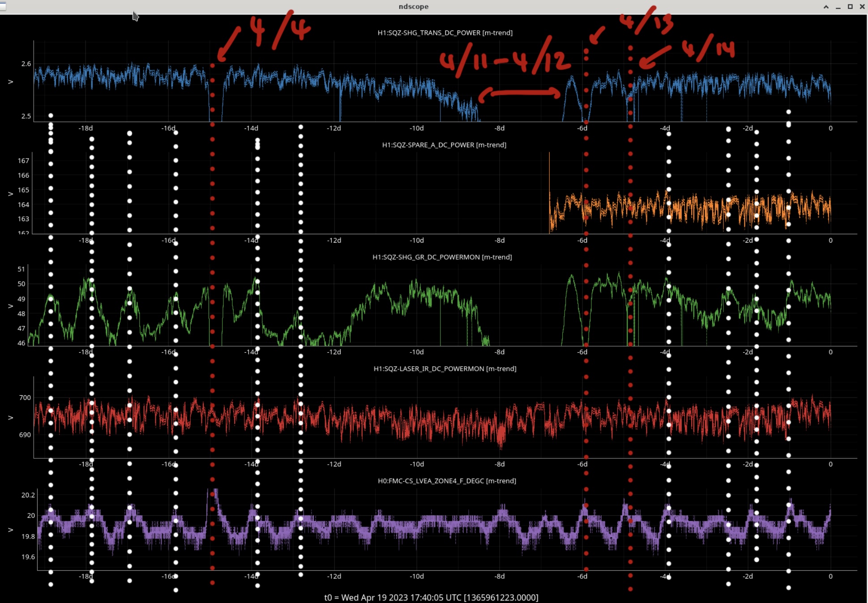Screen dimensions: 868x603
Task: Click the ndscope title bar text
Action: coord(413,6)
